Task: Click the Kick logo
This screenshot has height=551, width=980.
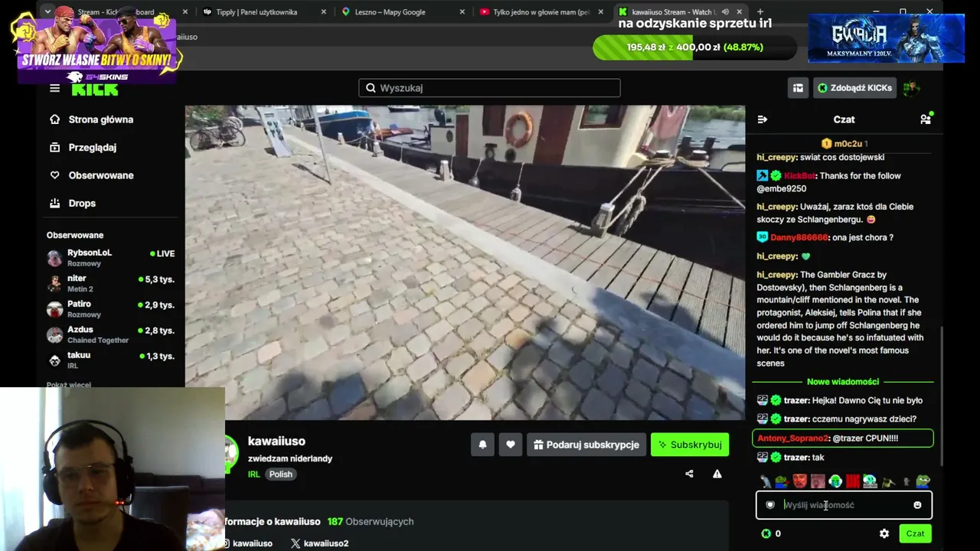Action: [95, 90]
